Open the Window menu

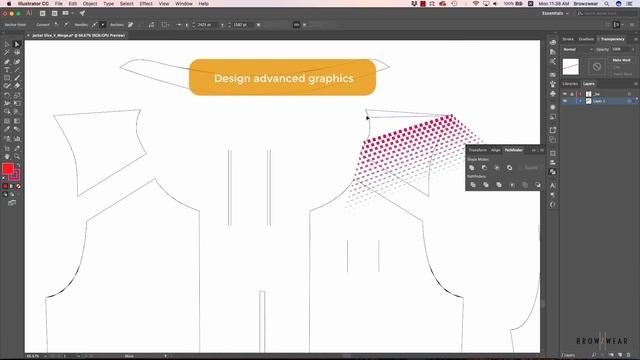(184, 4)
